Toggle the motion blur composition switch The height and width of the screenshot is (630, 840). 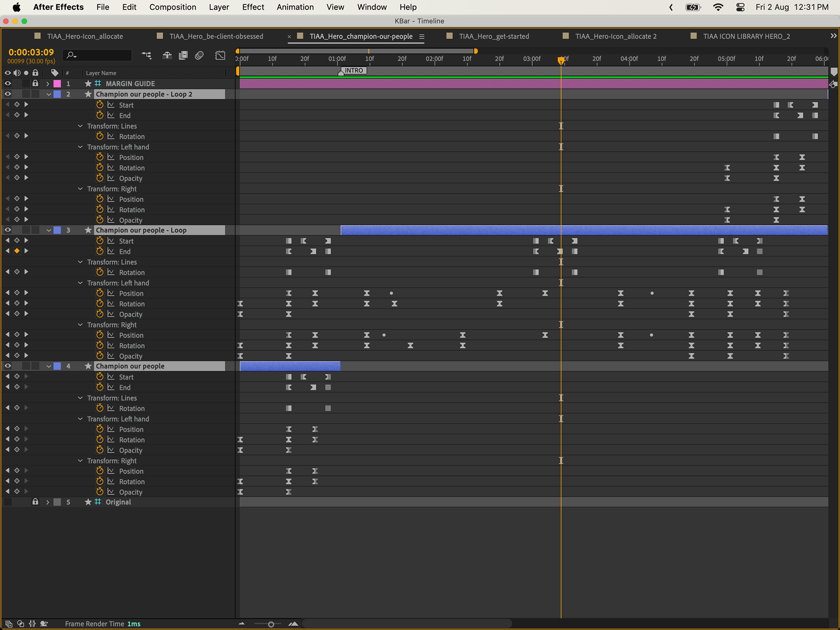[x=199, y=55]
